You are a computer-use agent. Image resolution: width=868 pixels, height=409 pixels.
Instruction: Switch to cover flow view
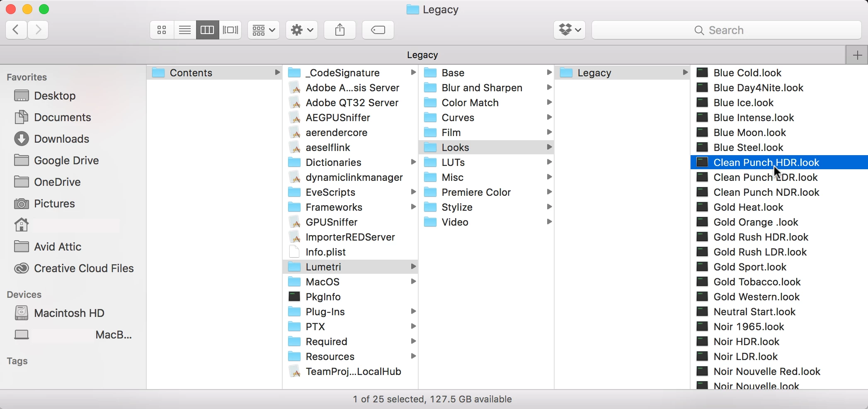coord(230,30)
